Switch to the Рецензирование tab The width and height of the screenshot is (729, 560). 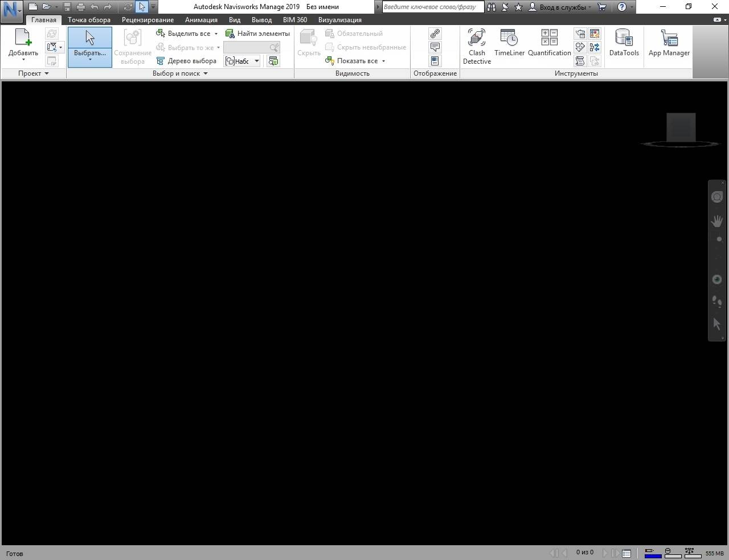pos(148,19)
